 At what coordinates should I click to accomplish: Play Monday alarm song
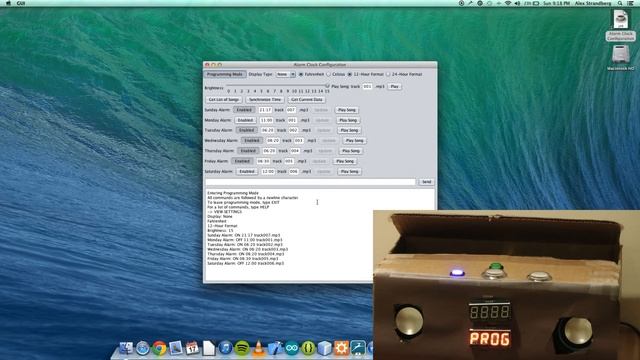point(348,120)
